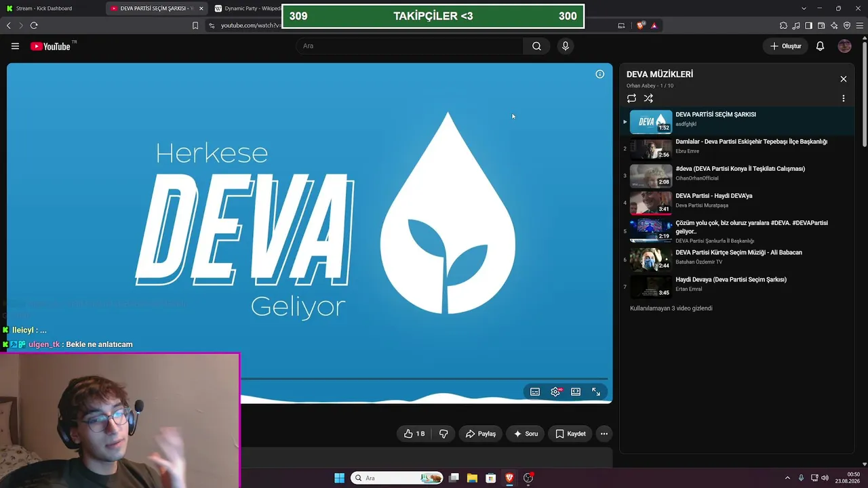Select DEVA Partisi - Haydi DEVA'ya video
The width and height of the screenshot is (868, 488).
click(738, 203)
